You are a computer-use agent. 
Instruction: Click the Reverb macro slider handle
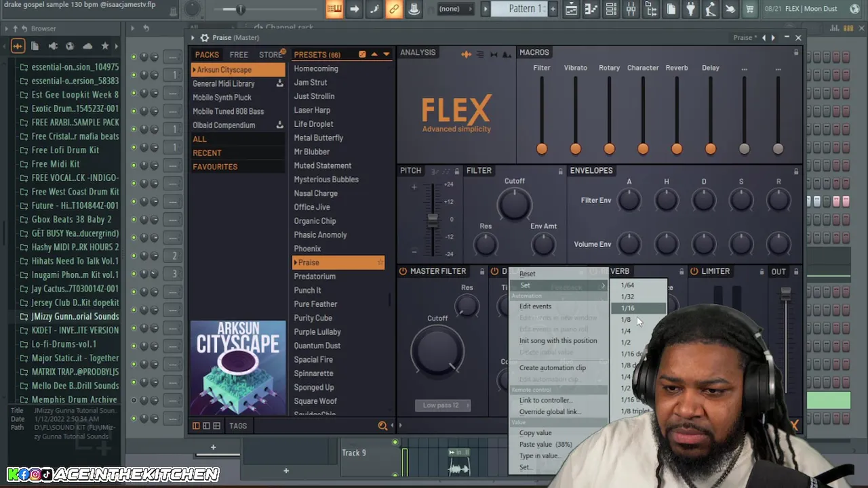tap(677, 149)
